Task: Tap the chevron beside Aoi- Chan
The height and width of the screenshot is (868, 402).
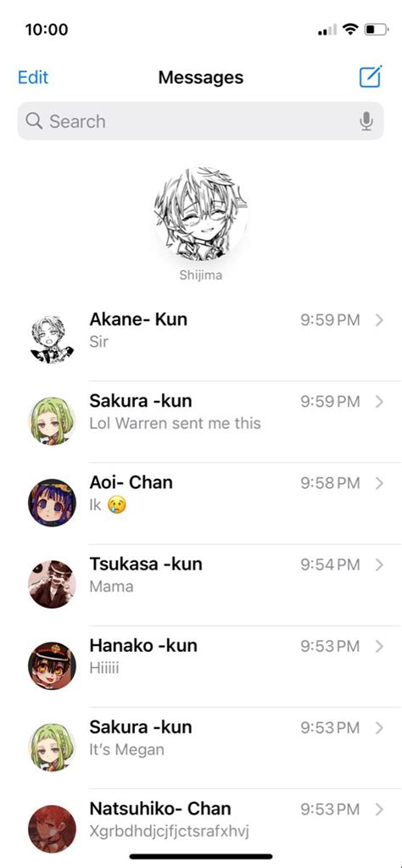Action: [379, 483]
